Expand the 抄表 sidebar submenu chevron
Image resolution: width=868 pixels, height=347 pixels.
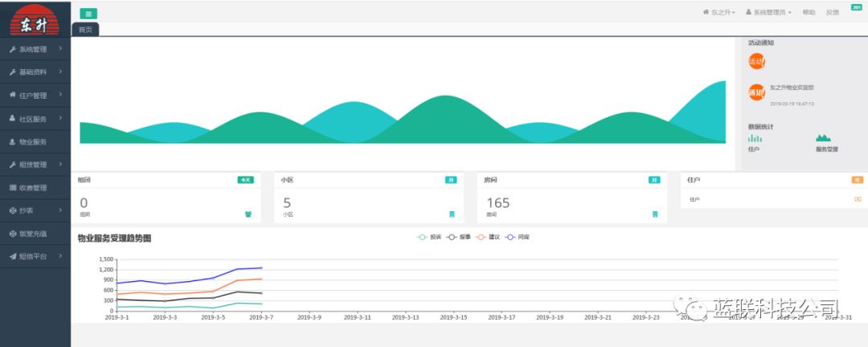click(60, 211)
